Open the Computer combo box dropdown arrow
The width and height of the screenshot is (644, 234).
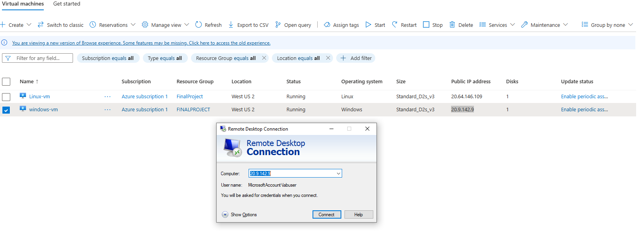pos(339,173)
